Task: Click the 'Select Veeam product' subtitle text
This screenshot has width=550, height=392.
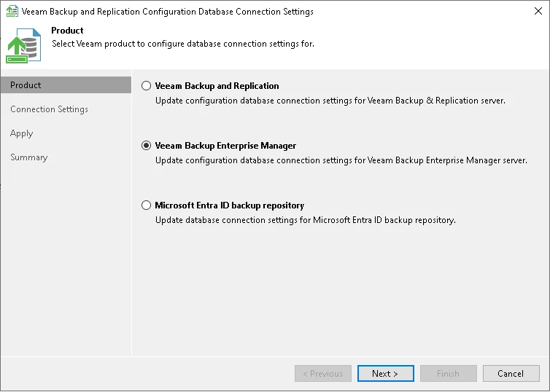Action: click(183, 44)
